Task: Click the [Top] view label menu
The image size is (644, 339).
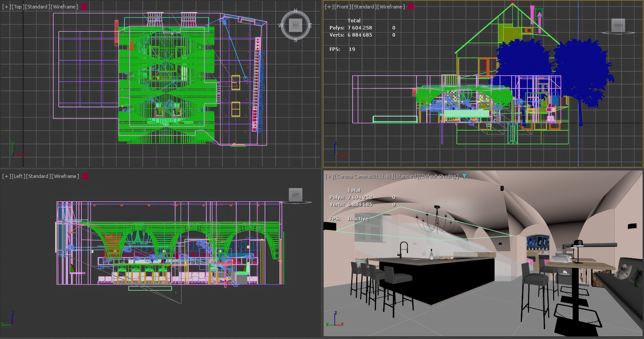Action: pyautogui.click(x=18, y=7)
